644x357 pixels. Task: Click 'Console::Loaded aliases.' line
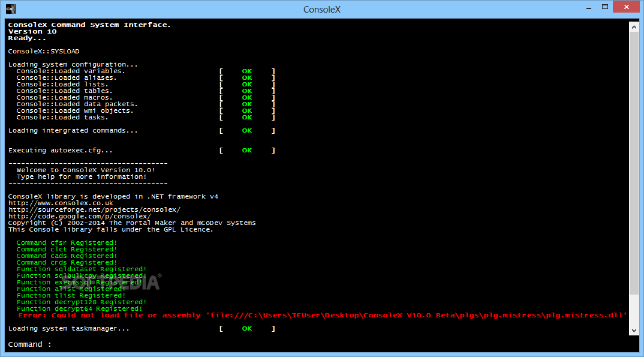pyautogui.click(x=67, y=77)
